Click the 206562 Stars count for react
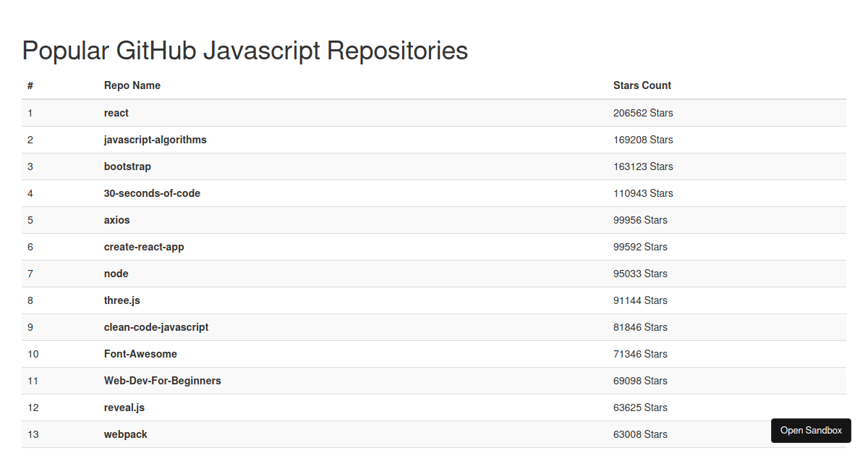The width and height of the screenshot is (868, 456). pos(642,113)
